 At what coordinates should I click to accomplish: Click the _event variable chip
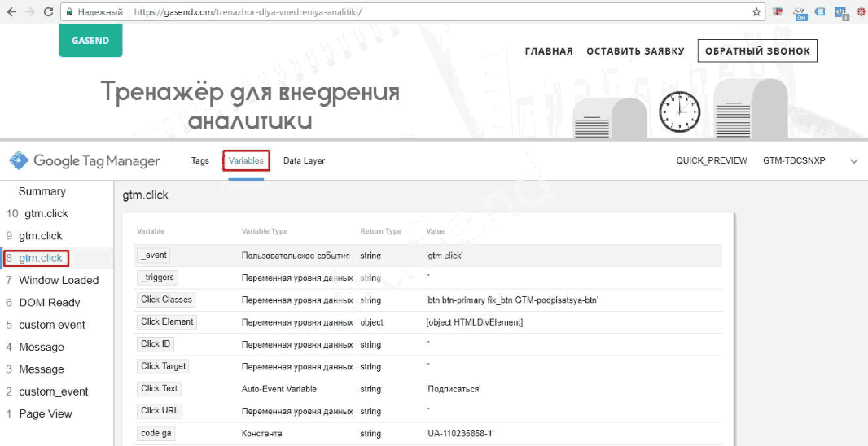click(x=153, y=255)
